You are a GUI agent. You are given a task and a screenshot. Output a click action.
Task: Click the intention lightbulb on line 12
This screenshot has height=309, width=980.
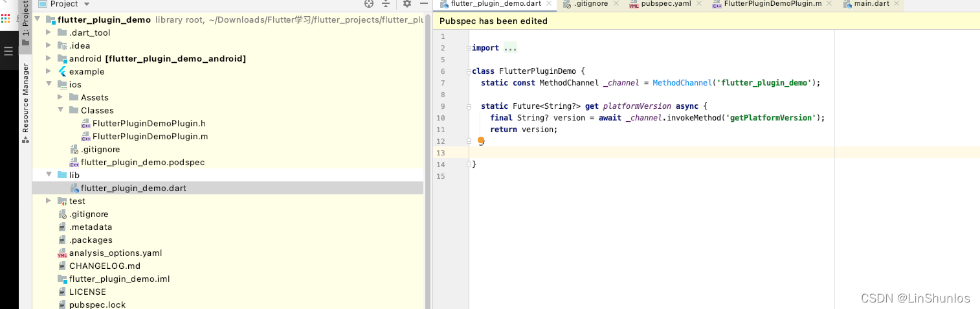coord(481,141)
